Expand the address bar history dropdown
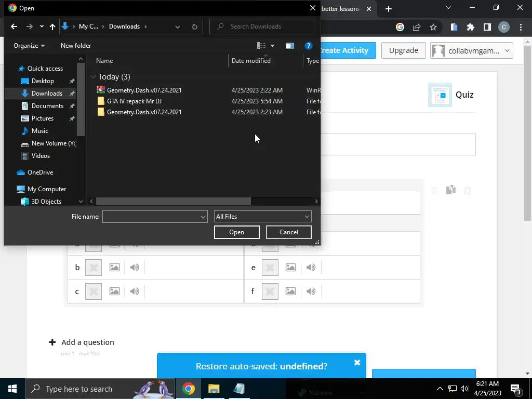 click(x=178, y=26)
